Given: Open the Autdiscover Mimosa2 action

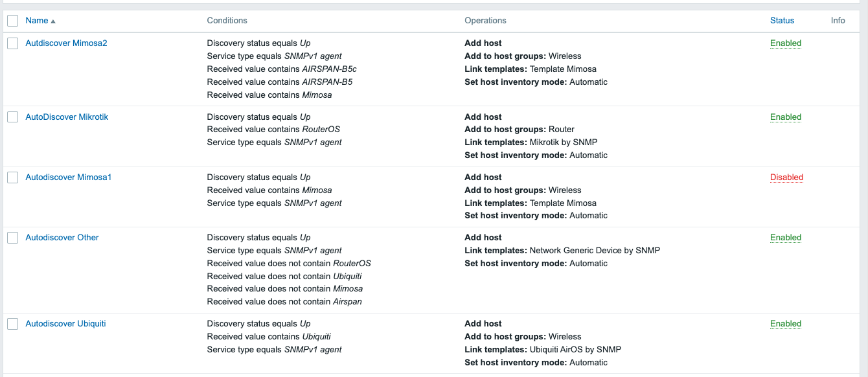Looking at the screenshot, I should (66, 43).
